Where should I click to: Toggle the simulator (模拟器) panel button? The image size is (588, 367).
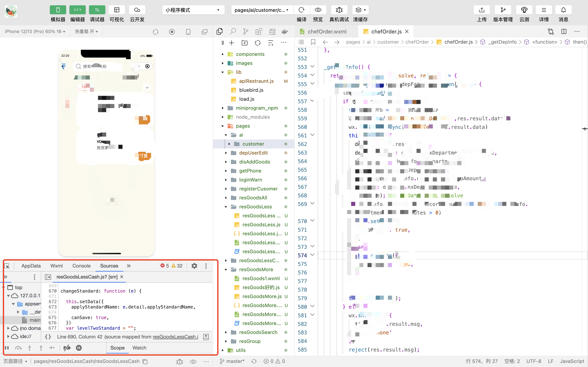point(58,10)
